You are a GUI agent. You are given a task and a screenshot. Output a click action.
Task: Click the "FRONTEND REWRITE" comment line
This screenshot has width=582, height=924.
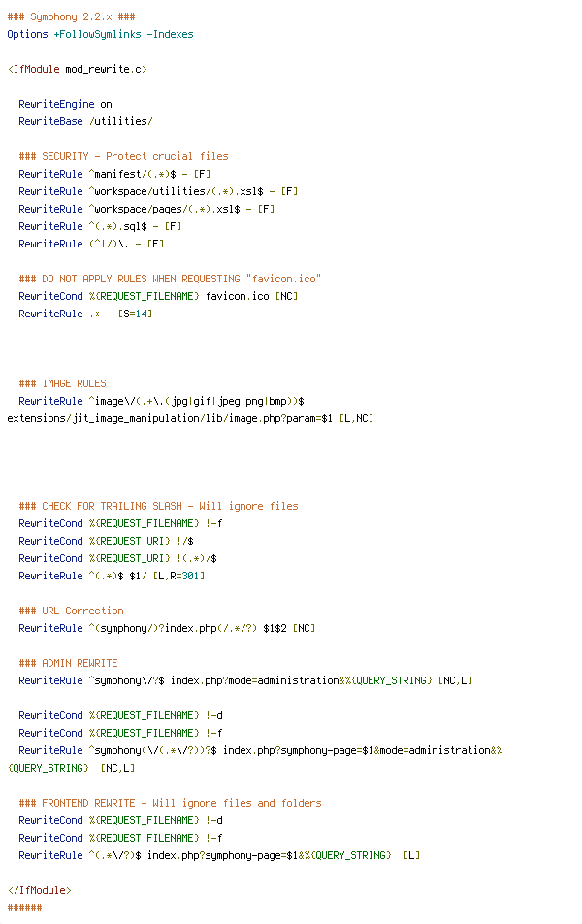[171, 803]
